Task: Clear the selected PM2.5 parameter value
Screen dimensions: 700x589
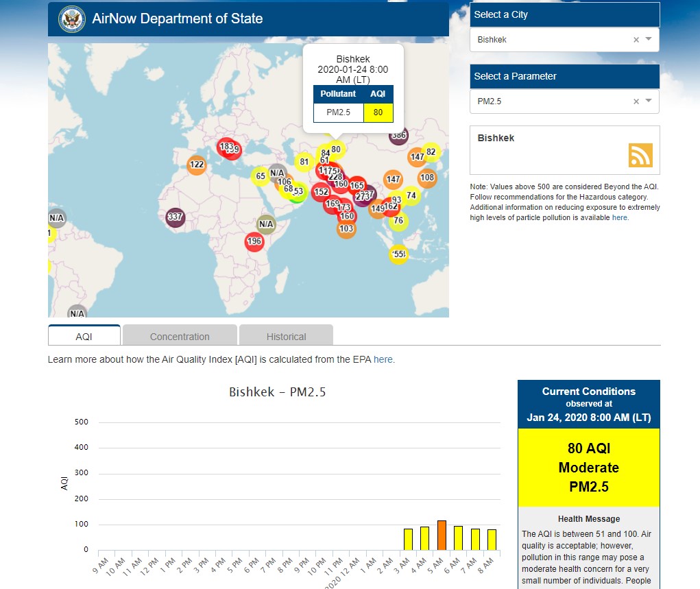Action: (x=636, y=101)
